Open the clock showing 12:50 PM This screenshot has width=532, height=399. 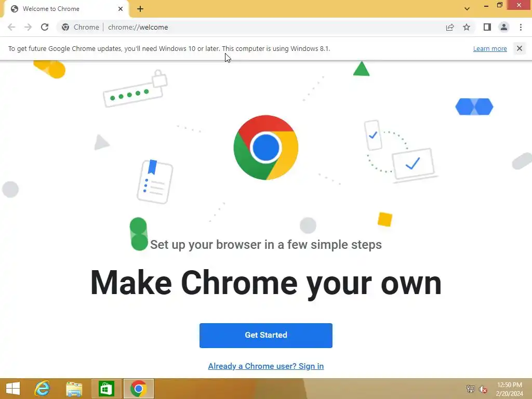[509, 389]
